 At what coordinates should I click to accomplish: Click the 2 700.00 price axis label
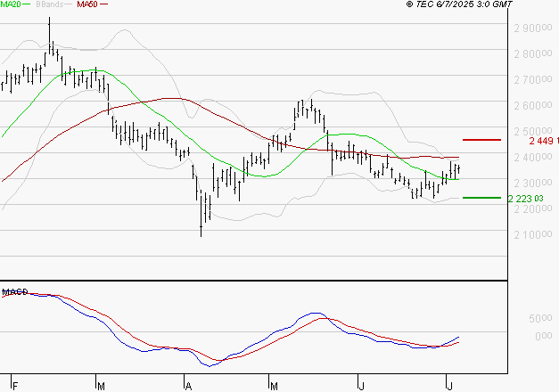tap(535, 80)
